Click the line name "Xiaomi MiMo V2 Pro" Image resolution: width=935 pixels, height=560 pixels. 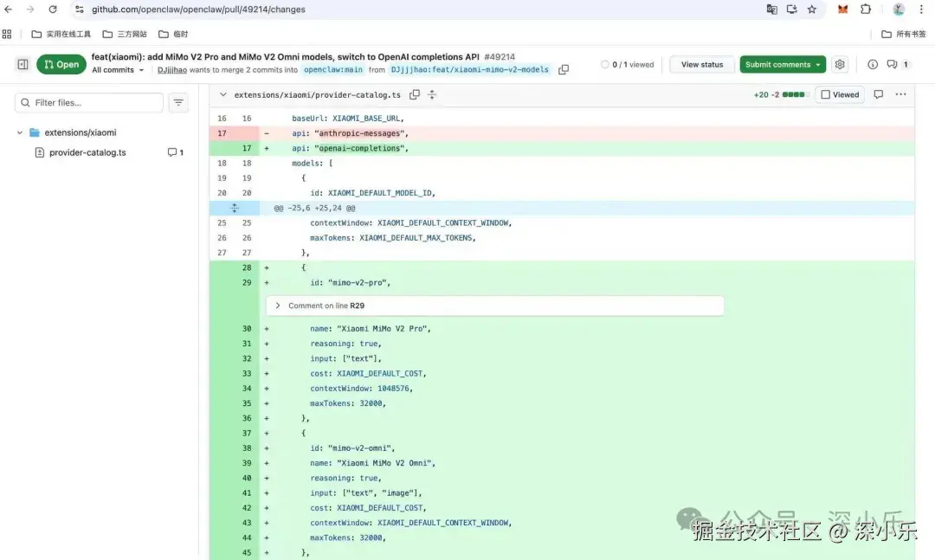point(562,329)
